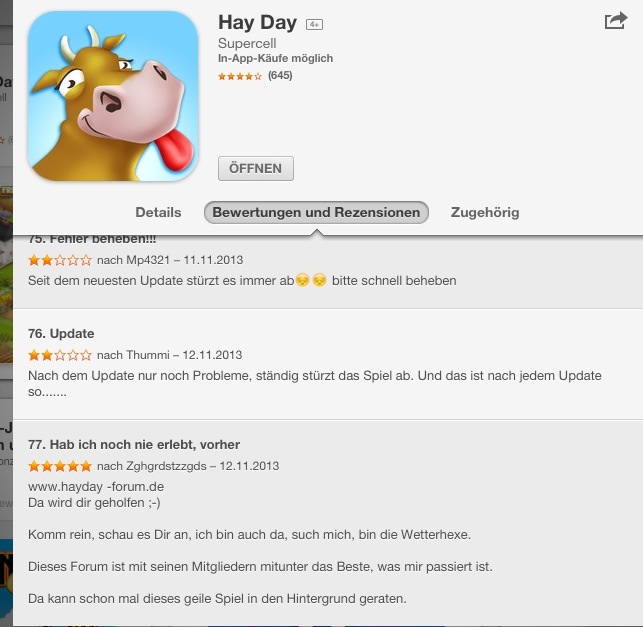The width and height of the screenshot is (643, 627).
Task: Tap the two-star rating of Mp4321's review
Action: click(60, 260)
